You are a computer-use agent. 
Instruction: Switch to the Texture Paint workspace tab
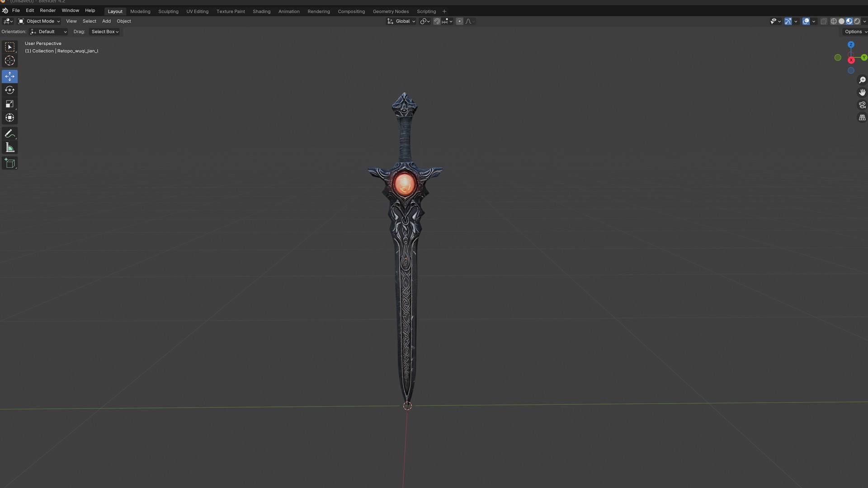(231, 11)
